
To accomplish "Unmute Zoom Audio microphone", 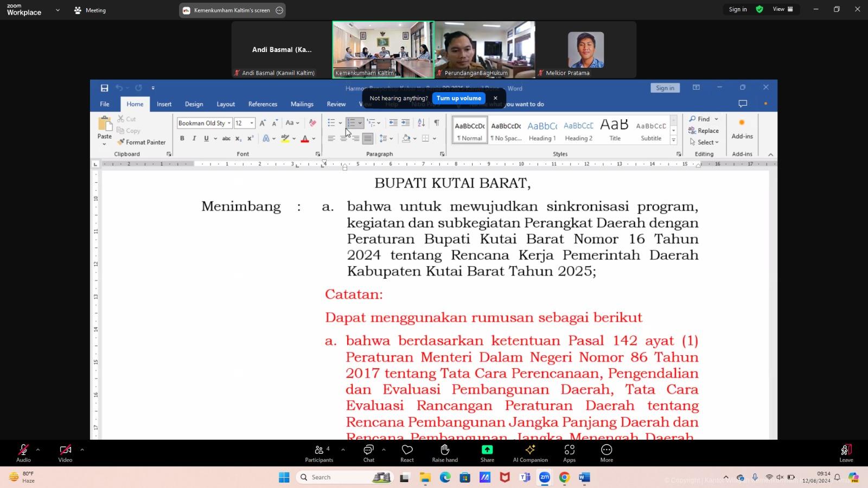I will [23, 453].
